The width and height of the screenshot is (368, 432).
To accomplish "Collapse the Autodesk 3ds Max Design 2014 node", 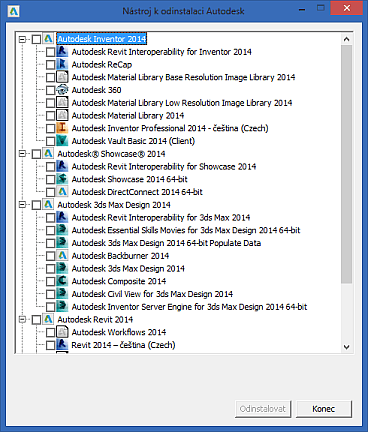I will tap(22, 205).
